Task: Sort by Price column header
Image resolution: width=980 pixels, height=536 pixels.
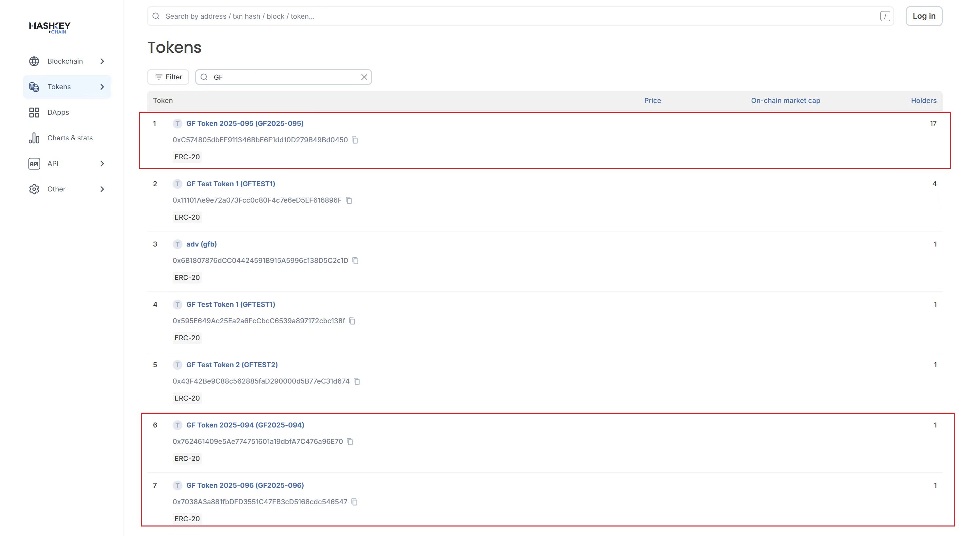Action: [x=652, y=101]
